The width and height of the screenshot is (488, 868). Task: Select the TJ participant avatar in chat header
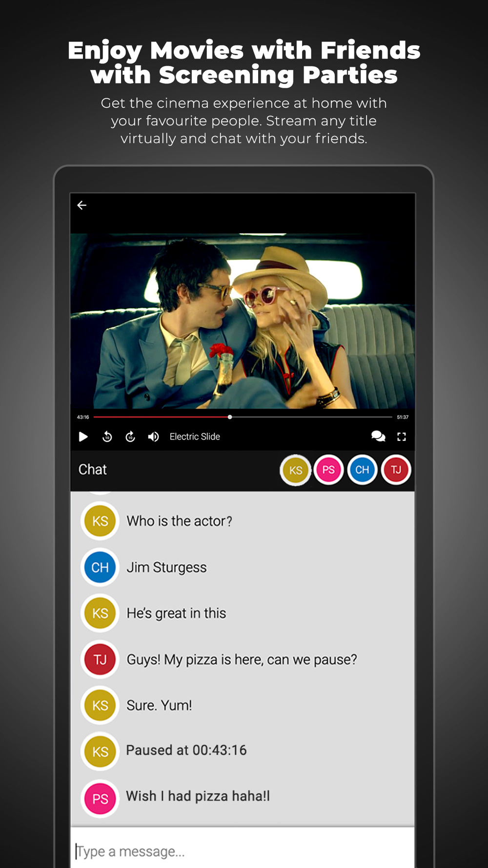pyautogui.click(x=396, y=470)
